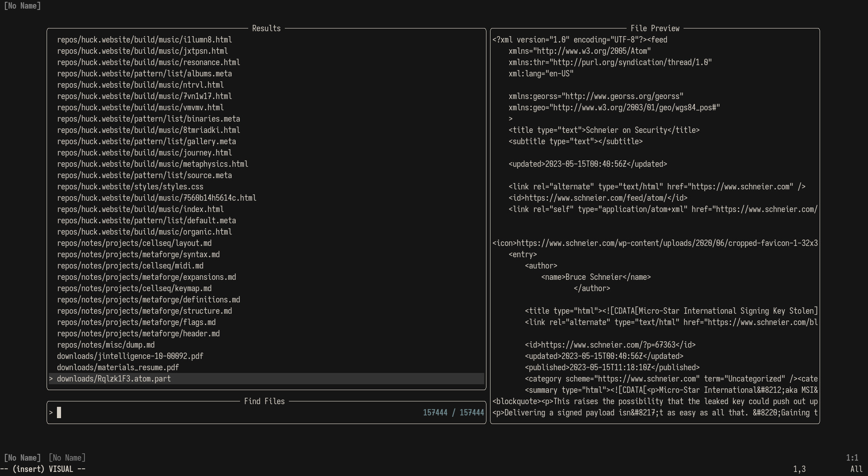The image size is (868, 476).
Task: Select repos/notes/projects/metaforge/header.md result
Action: (x=266, y=334)
